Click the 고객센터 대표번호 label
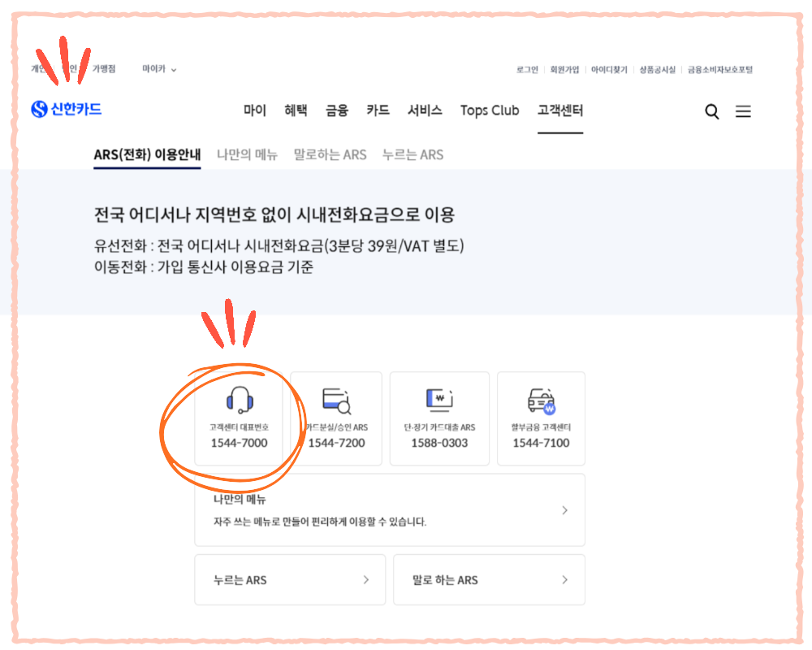 pyautogui.click(x=240, y=427)
